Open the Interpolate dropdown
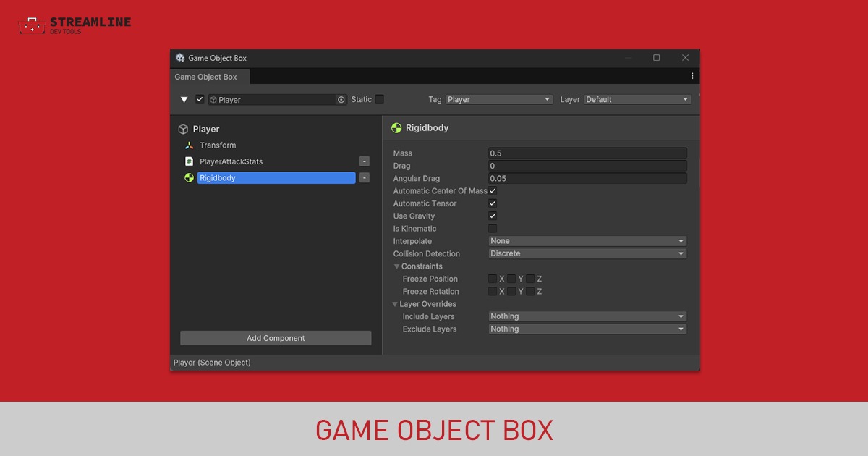 [x=587, y=240]
